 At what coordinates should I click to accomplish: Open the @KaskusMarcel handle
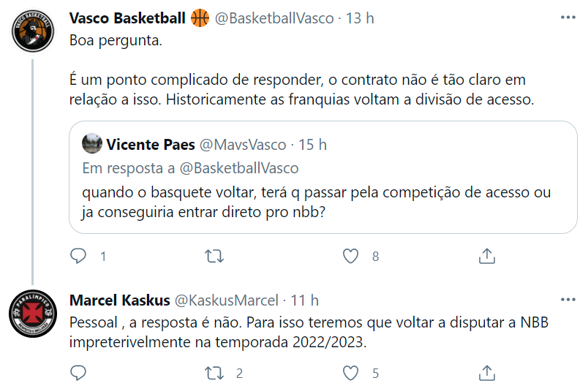click(227, 300)
